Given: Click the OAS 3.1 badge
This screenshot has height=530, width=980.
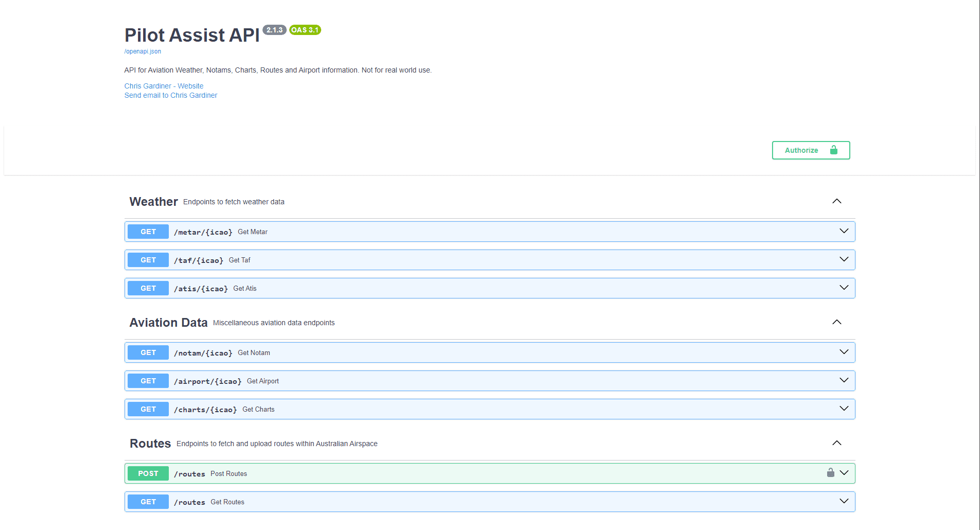Looking at the screenshot, I should point(305,30).
